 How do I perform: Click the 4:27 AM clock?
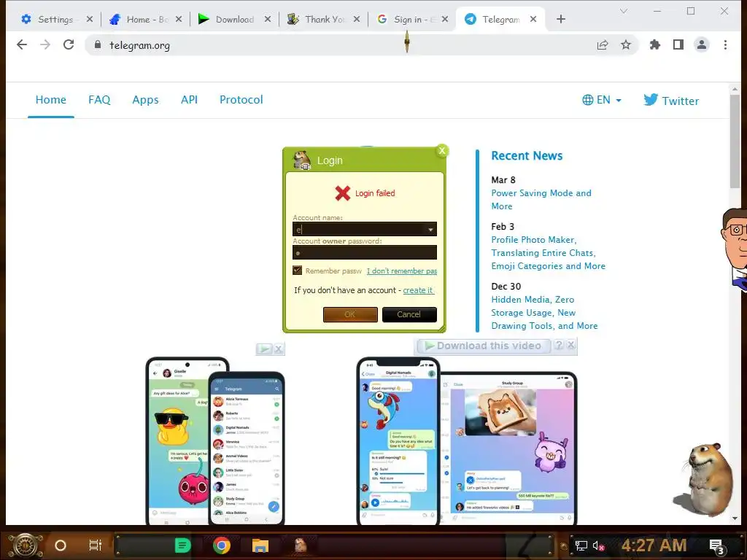(x=654, y=545)
